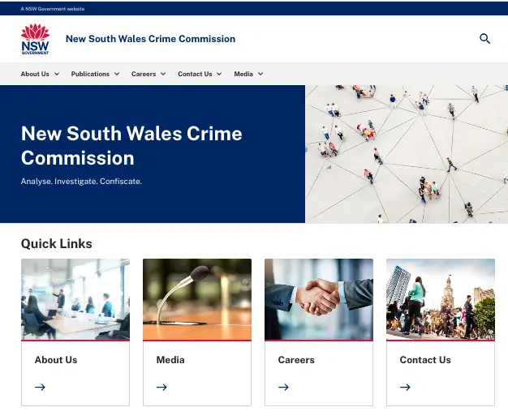Screen dimensions: 508x420
Task: Click the meeting room photo on About Us card
Action: click(x=75, y=299)
